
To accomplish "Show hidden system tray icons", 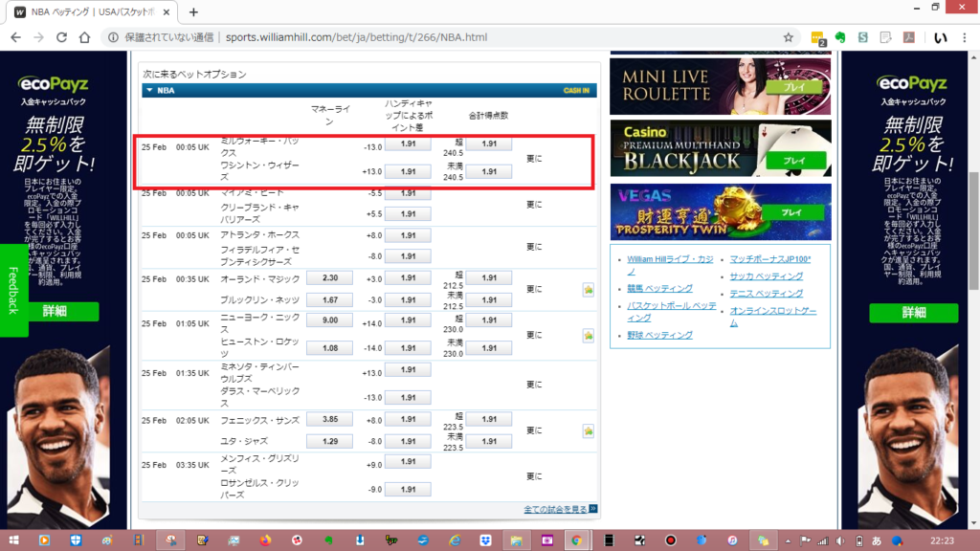I will [789, 541].
